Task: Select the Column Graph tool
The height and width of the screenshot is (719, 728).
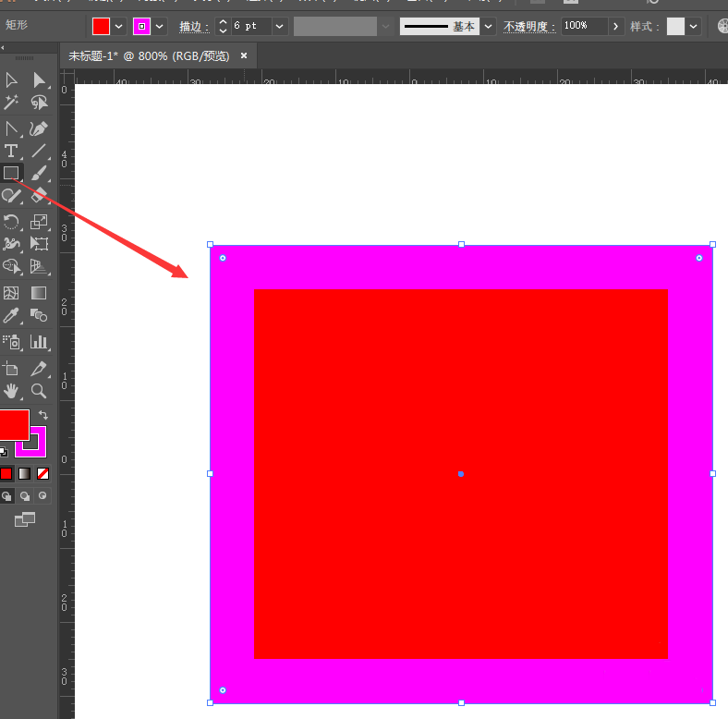Action: point(39,342)
